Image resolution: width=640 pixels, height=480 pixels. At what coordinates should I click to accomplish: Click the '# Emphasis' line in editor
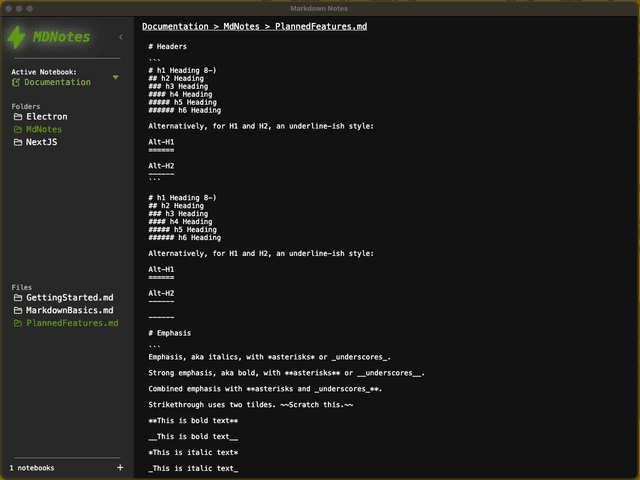click(x=169, y=333)
